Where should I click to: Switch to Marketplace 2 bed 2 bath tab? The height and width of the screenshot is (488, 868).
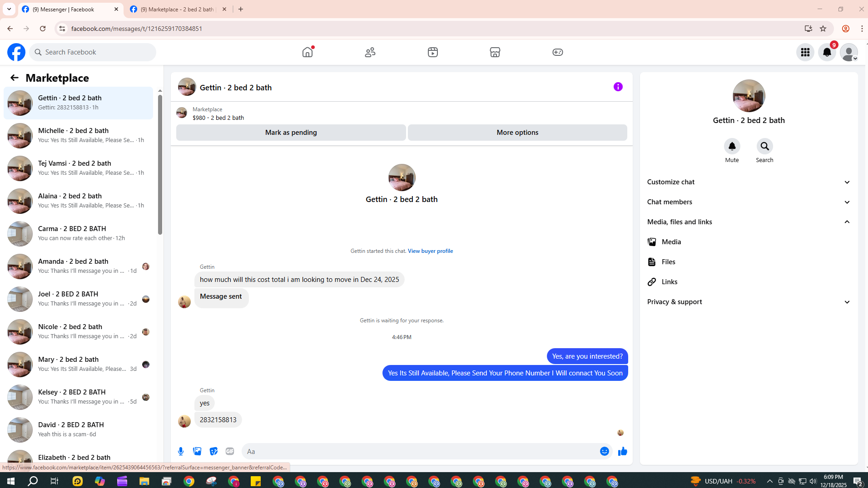(x=178, y=9)
